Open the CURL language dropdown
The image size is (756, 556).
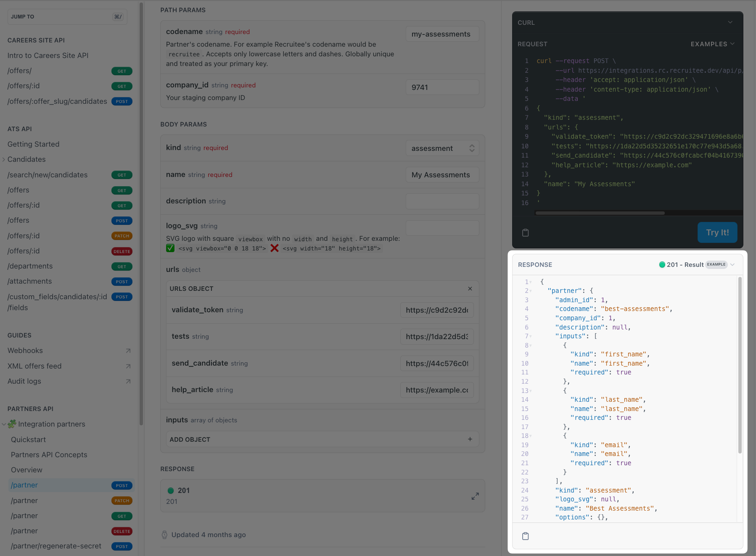[x=730, y=22]
